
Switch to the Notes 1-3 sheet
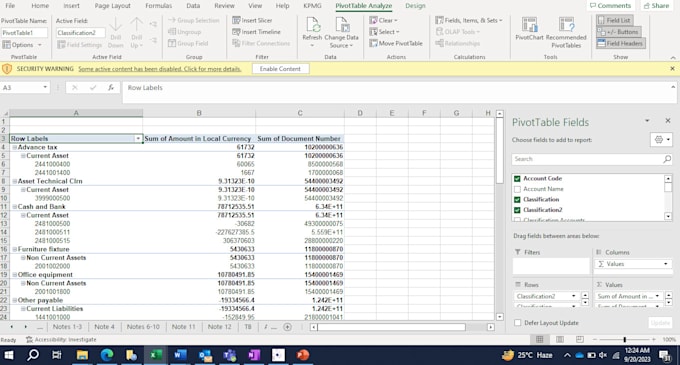pyautogui.click(x=67, y=327)
